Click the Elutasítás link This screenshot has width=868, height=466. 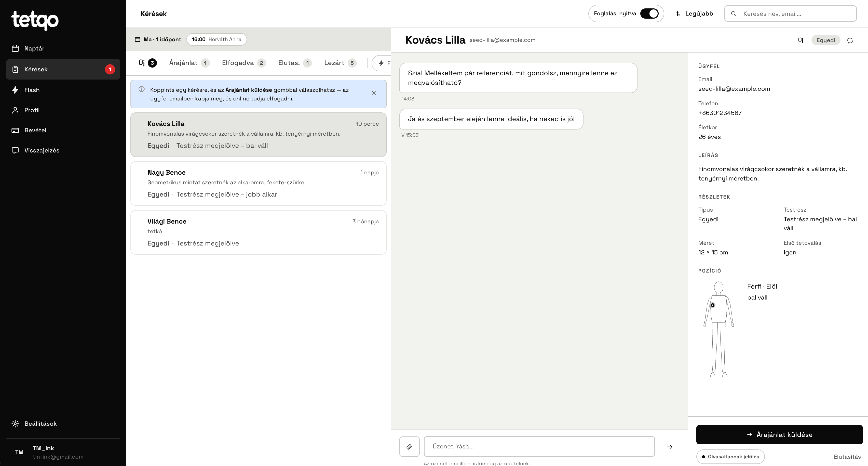pos(847,457)
